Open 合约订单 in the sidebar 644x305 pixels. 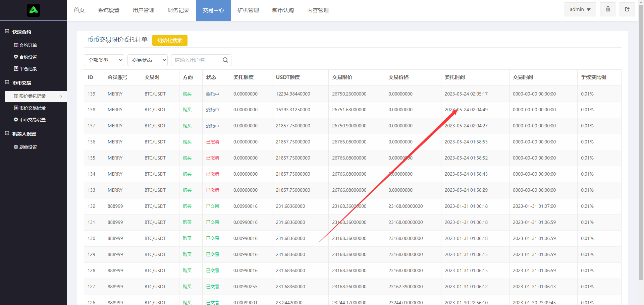[28, 45]
